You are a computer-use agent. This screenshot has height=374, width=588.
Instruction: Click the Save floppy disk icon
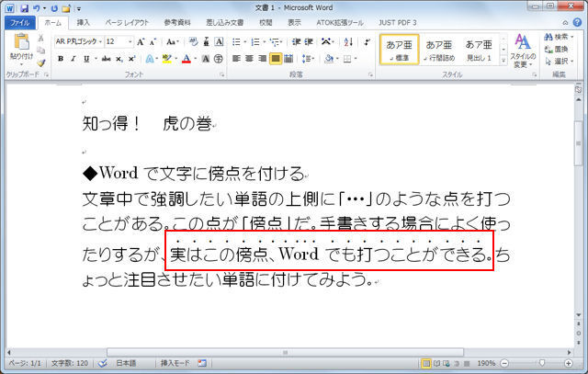tap(25, 8)
